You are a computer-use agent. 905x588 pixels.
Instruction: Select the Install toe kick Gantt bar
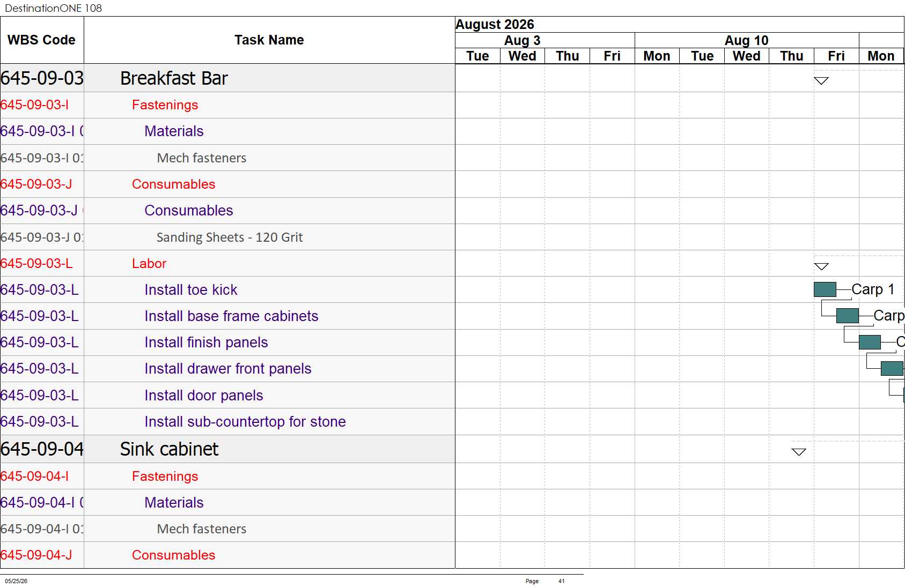tap(825, 289)
